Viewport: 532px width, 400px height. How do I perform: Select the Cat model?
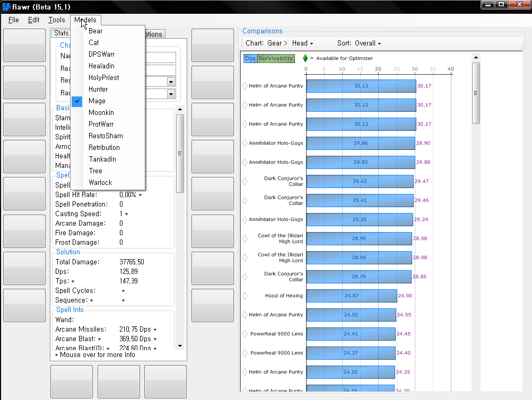pos(108,43)
